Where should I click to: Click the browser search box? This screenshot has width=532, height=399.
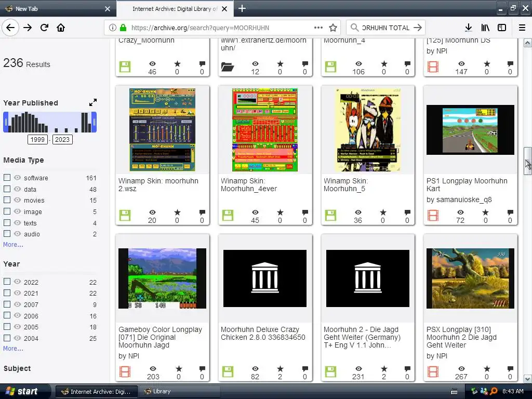tap(386, 28)
